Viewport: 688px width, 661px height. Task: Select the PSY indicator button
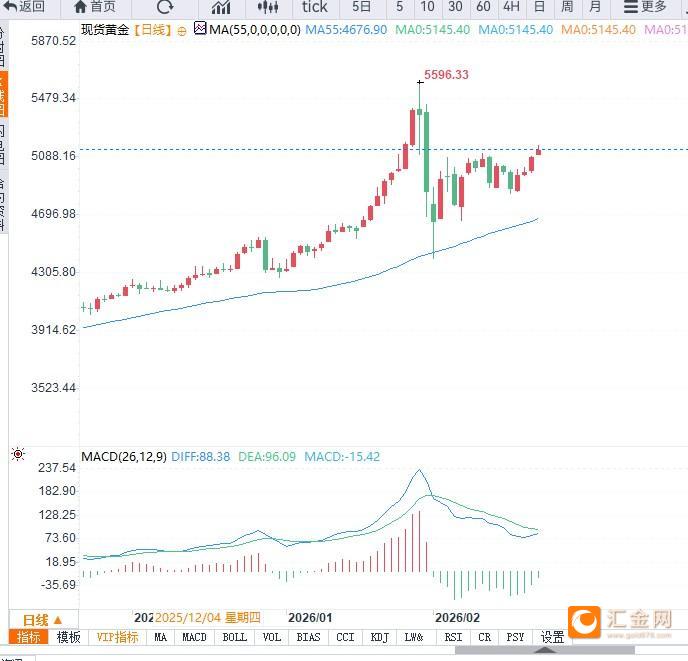[x=516, y=637]
